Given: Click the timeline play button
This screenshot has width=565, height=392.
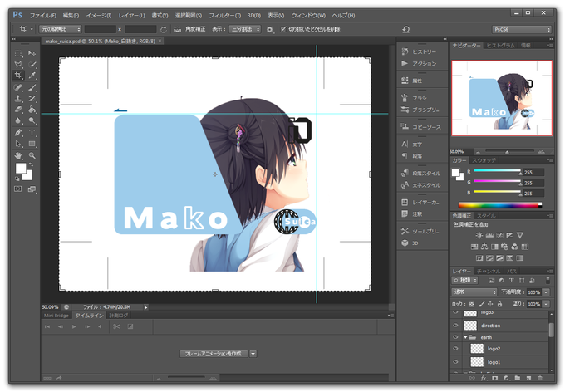Looking at the screenshot, I should click(x=74, y=326).
